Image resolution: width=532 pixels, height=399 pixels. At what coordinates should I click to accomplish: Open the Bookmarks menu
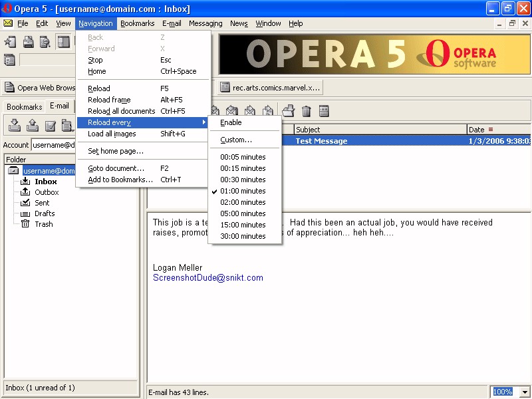click(x=138, y=23)
